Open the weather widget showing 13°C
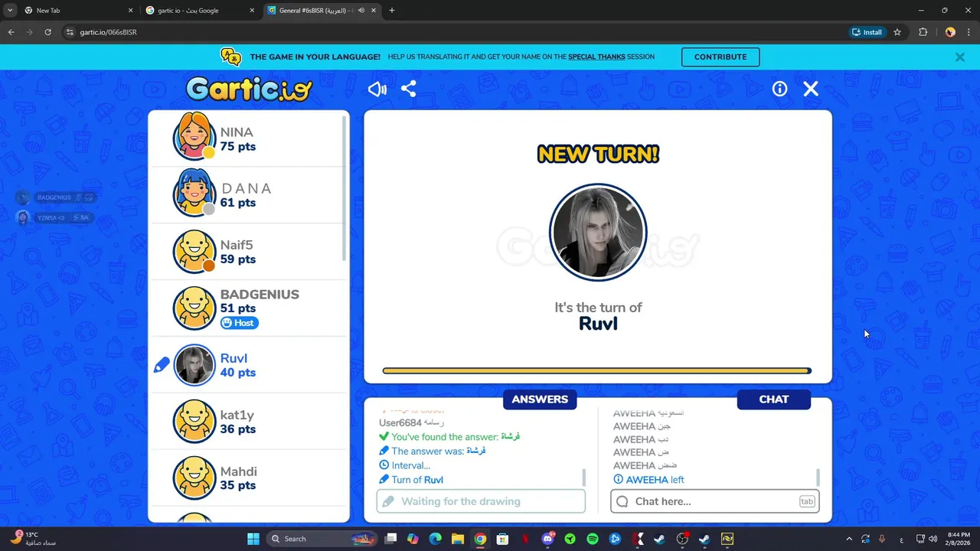The image size is (980, 551). click(x=34, y=539)
